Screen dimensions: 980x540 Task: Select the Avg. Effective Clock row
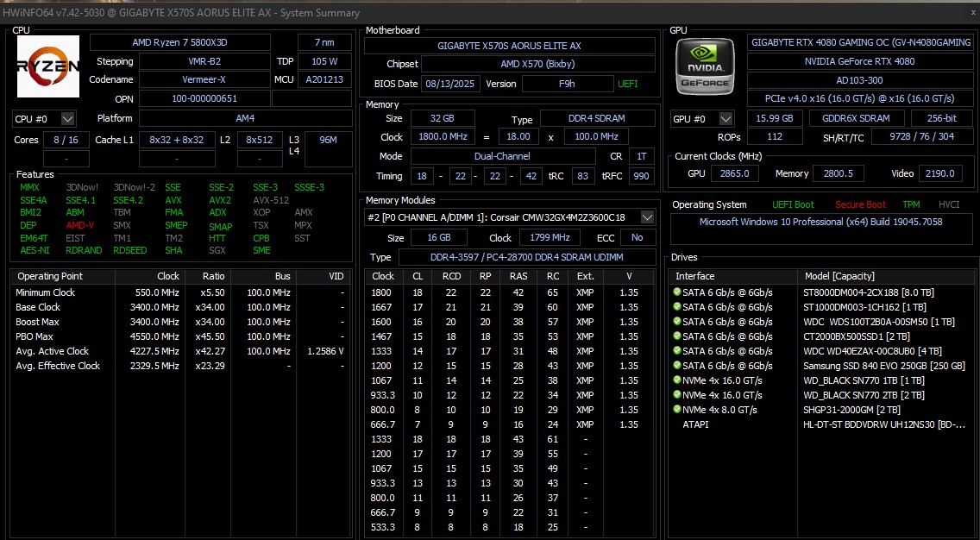tap(180, 366)
